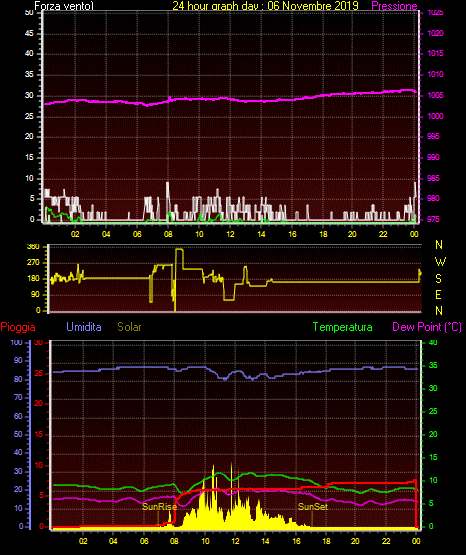
Task: Click the blue 'Umidita' legend label
Action: (x=84, y=327)
